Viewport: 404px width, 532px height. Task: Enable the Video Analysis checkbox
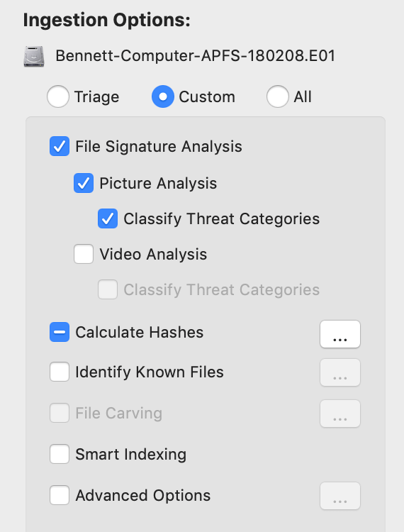coord(84,254)
